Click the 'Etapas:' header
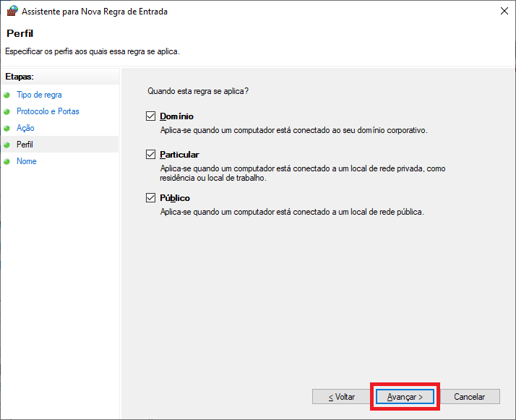516x420 pixels. tap(20, 77)
